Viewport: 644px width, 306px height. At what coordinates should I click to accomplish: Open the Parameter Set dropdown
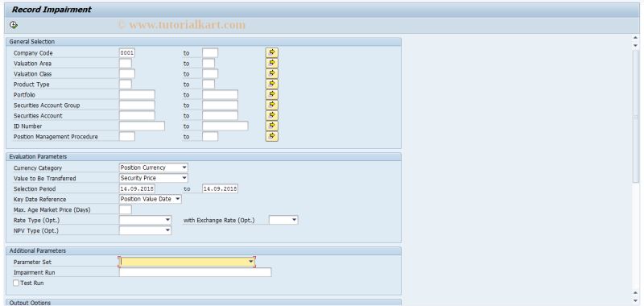[251, 262]
